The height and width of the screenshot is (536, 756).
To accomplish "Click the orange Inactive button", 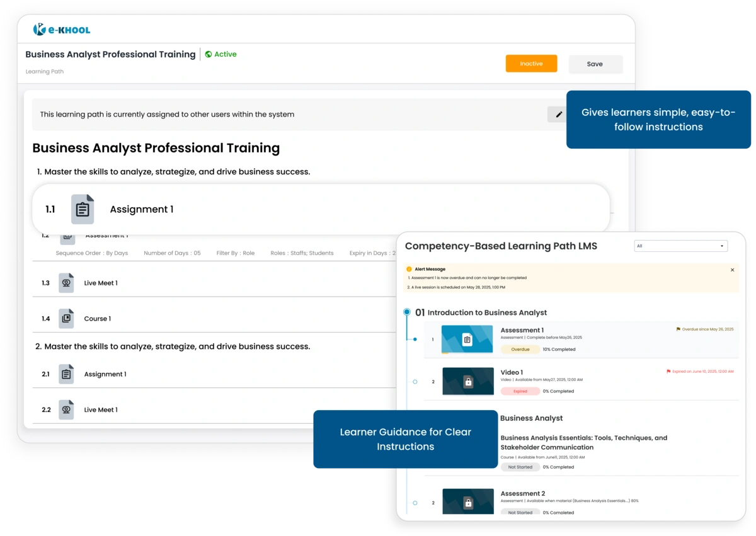I will 531,64.
